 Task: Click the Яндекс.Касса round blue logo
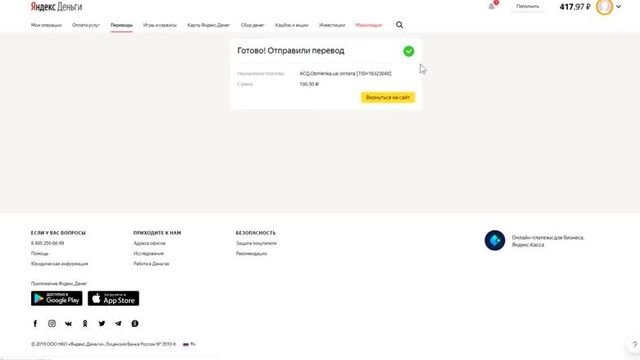[495, 240]
